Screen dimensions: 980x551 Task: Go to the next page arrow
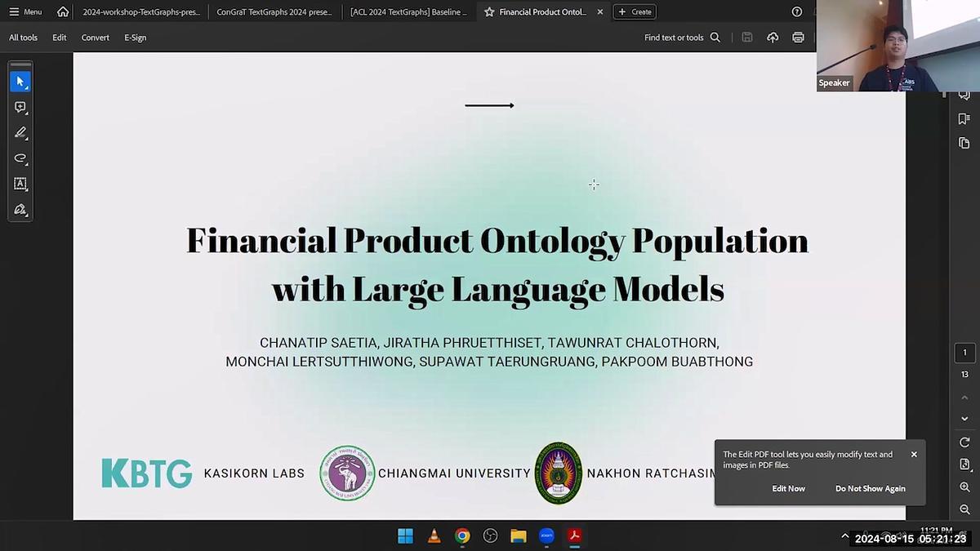pyautogui.click(x=964, y=418)
